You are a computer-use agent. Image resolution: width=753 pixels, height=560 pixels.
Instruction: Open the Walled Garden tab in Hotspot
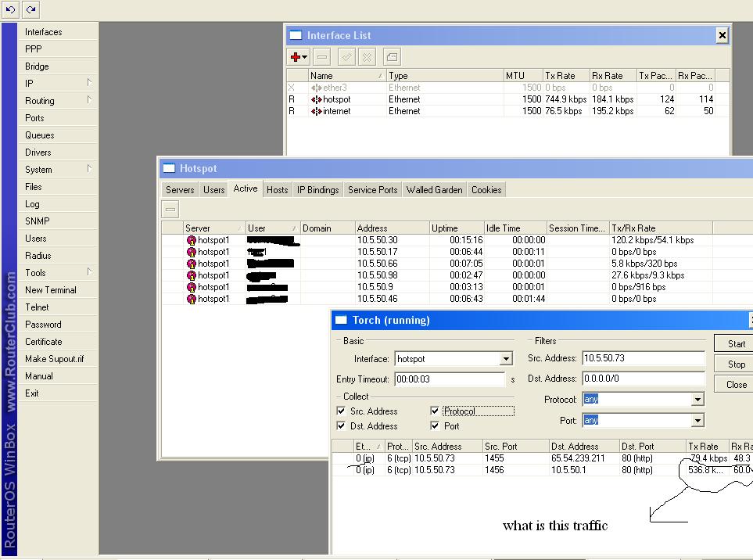click(434, 190)
